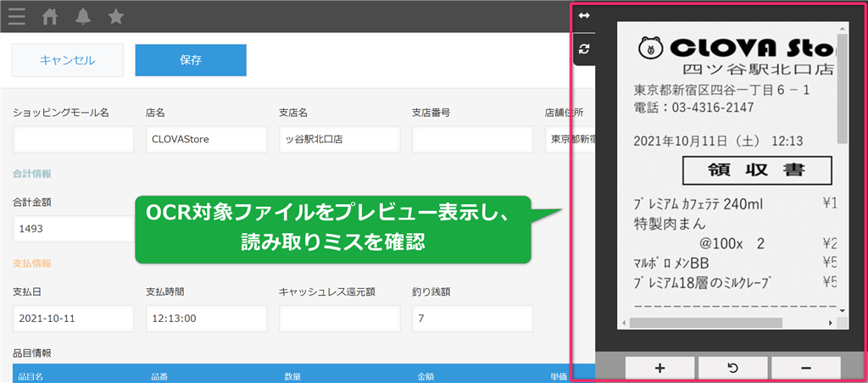Toggle the preview panel width arrows icon

tap(584, 16)
